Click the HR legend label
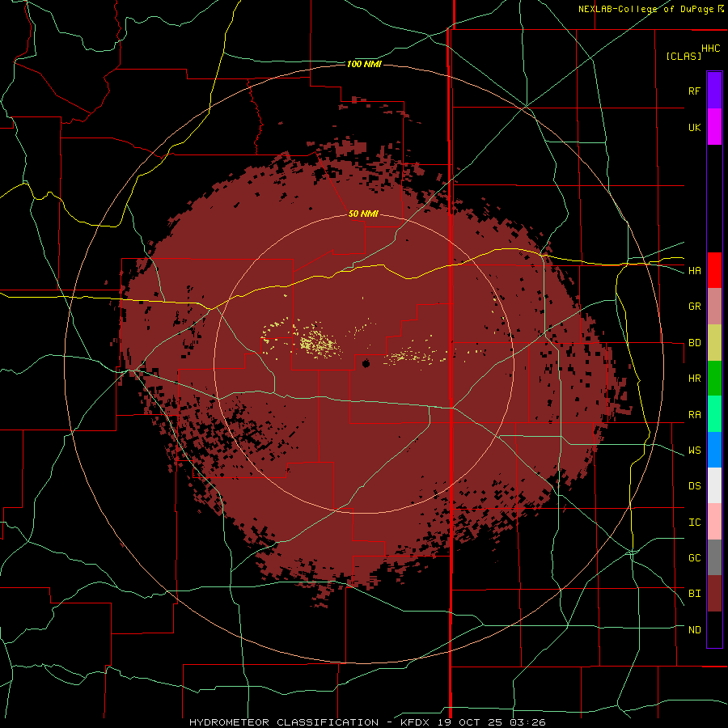This screenshot has height=728, width=728. click(694, 379)
